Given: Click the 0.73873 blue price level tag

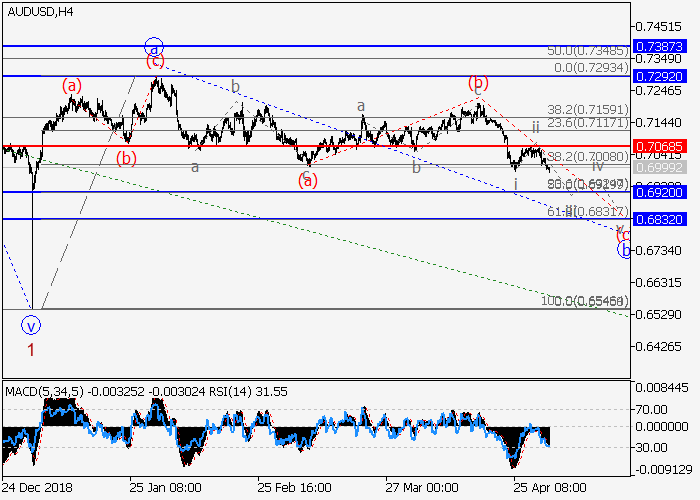Looking at the screenshot, I should tap(662, 46).
